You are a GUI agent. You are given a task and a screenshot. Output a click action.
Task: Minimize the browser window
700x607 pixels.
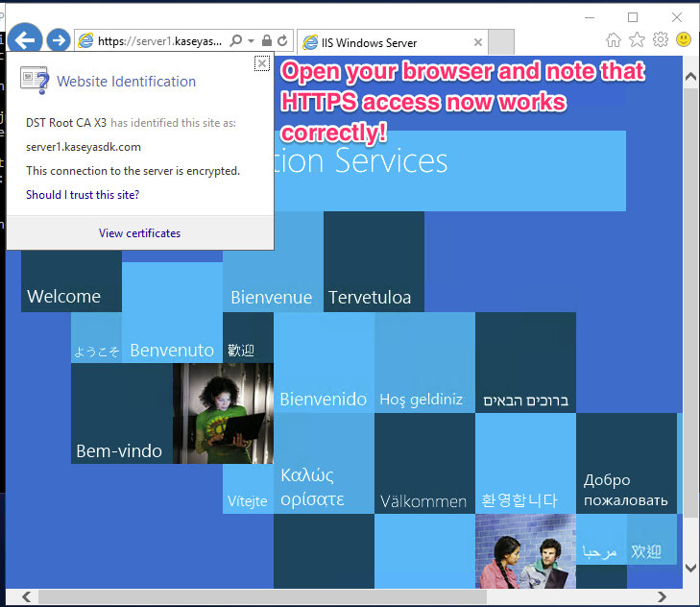590,17
